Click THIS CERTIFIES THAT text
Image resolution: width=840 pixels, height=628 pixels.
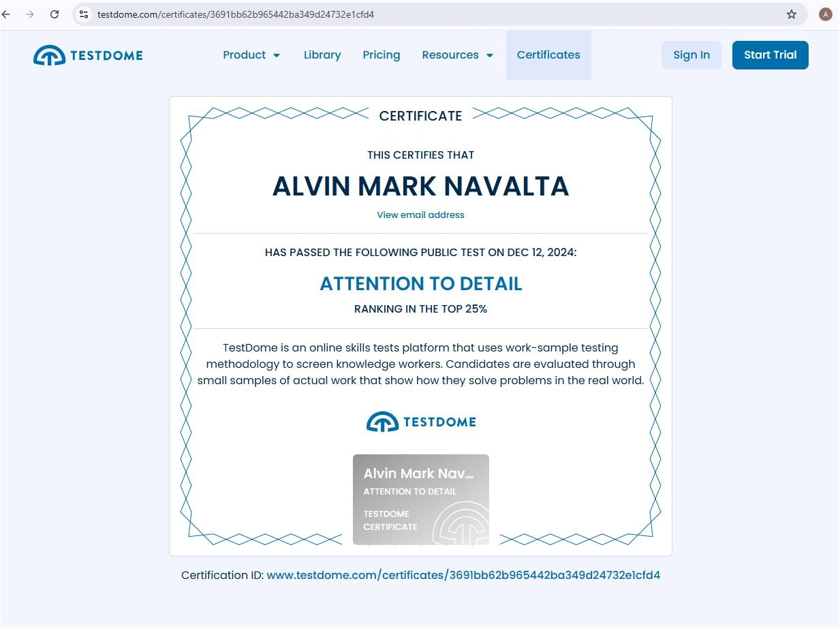tap(421, 155)
